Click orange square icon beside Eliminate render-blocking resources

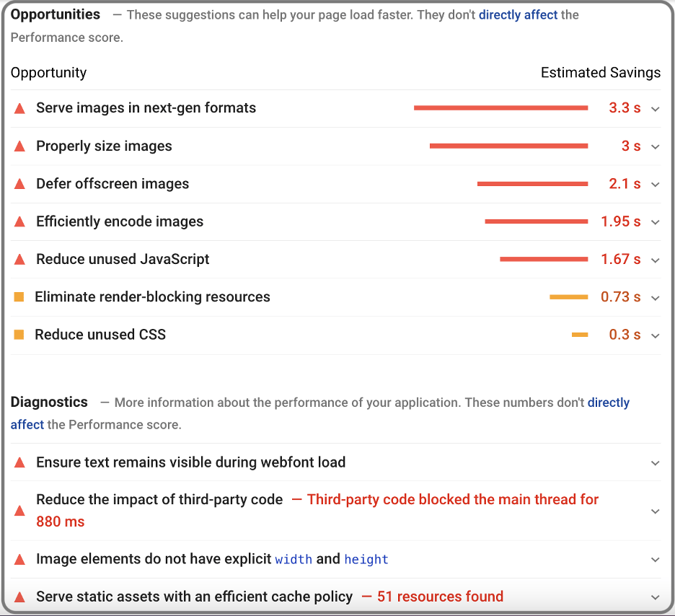click(x=19, y=297)
